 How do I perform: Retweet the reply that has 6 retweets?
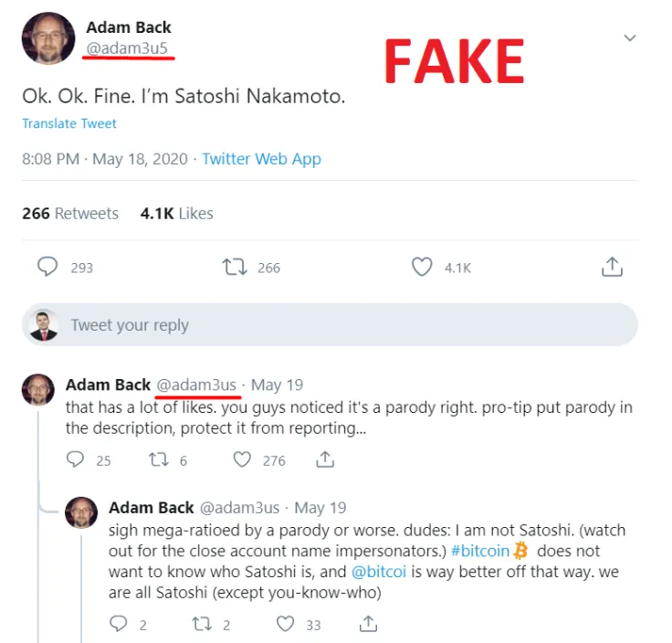159,459
